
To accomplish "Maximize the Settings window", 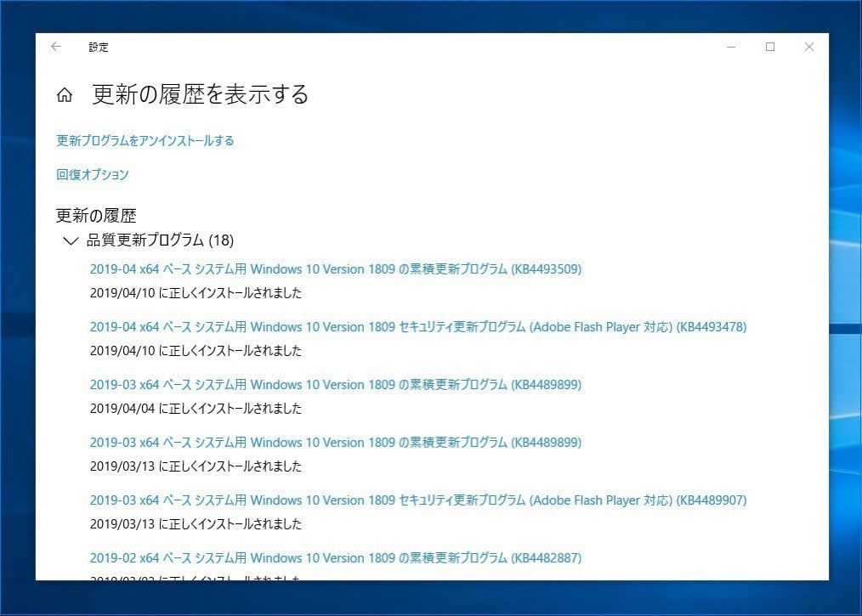I will pos(770,47).
